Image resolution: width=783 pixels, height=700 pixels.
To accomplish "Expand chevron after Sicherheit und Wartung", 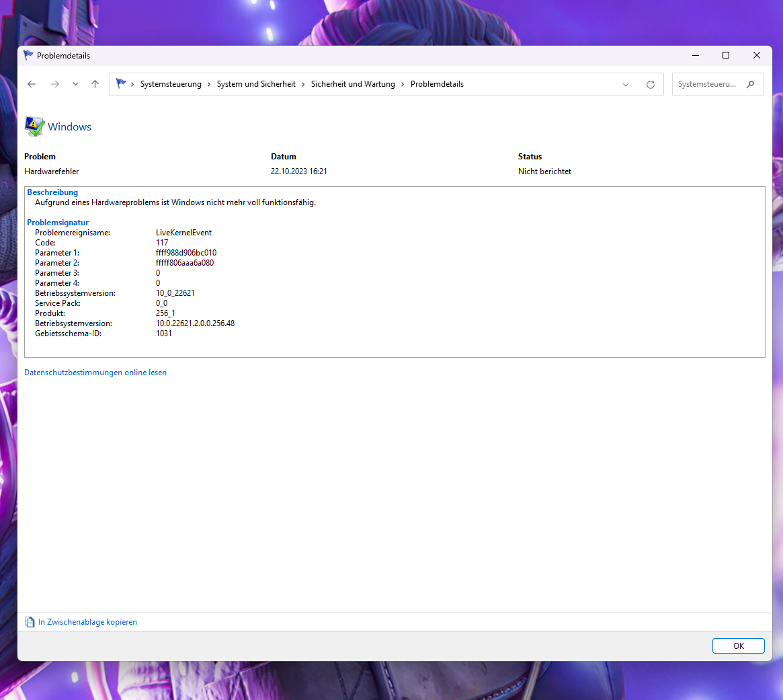I will point(403,85).
